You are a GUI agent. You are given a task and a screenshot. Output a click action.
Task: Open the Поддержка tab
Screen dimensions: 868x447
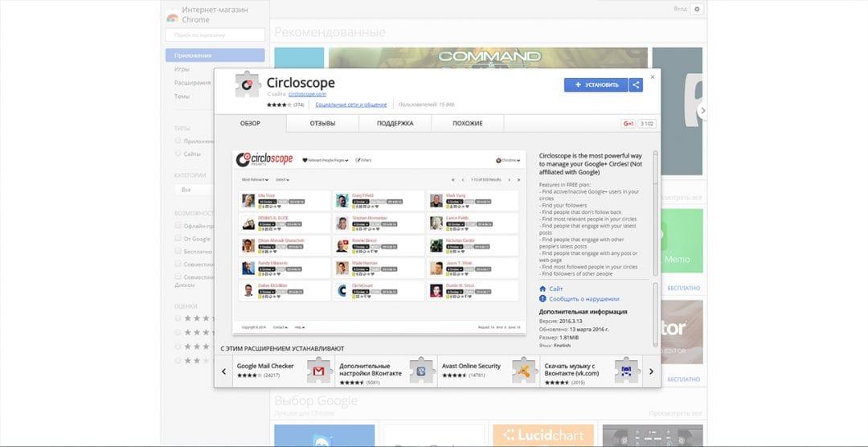395,124
